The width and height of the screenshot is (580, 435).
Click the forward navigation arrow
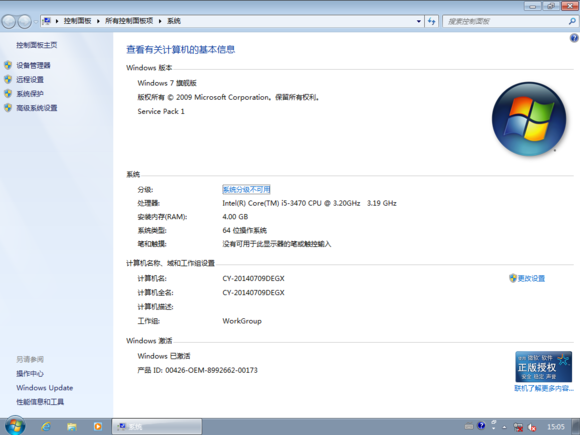click(24, 21)
